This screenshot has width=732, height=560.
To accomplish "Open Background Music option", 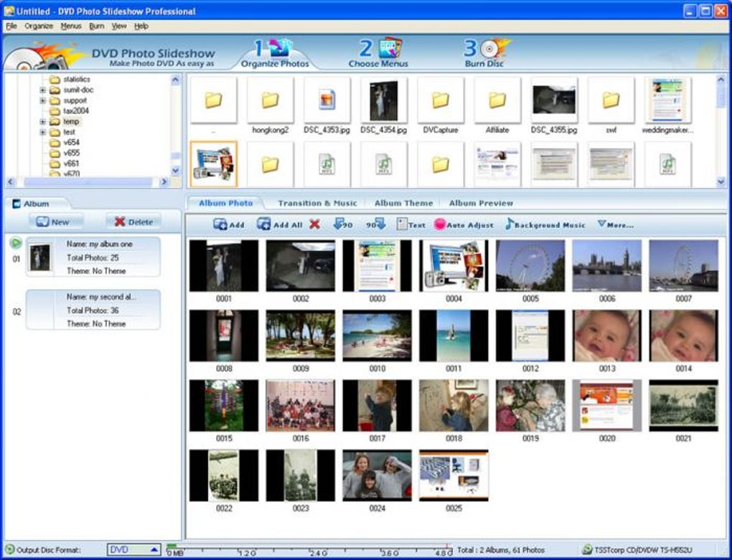I will [x=545, y=224].
